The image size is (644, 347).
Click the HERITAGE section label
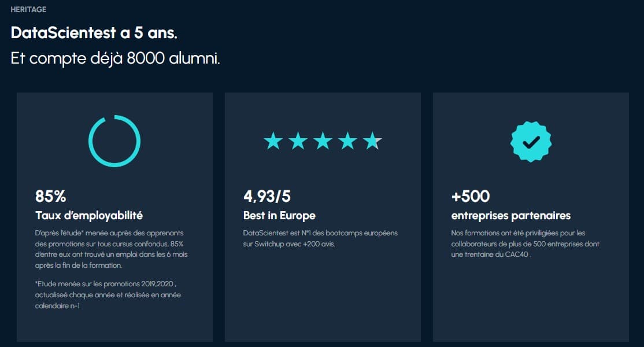(28, 10)
